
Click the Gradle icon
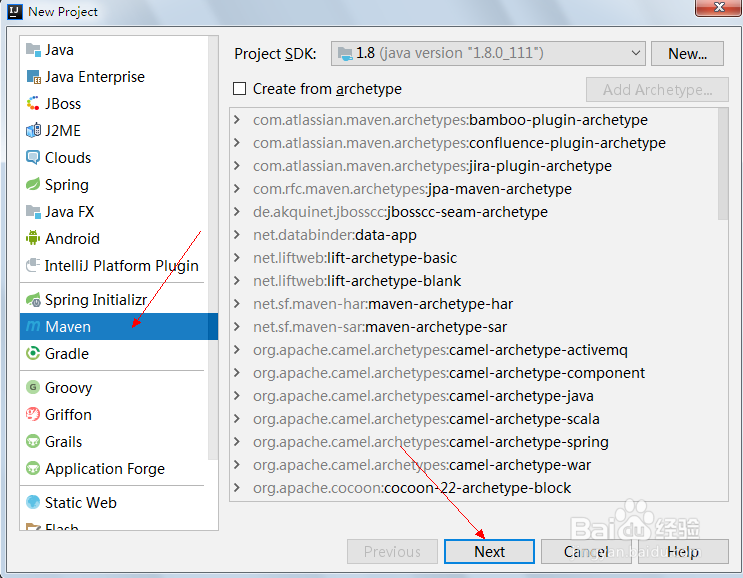33,353
